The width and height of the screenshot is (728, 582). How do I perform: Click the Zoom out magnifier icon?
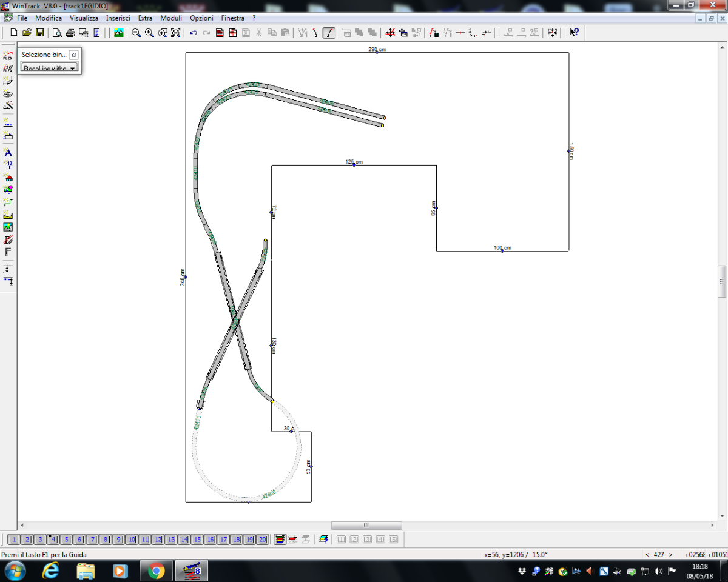pyautogui.click(x=136, y=33)
